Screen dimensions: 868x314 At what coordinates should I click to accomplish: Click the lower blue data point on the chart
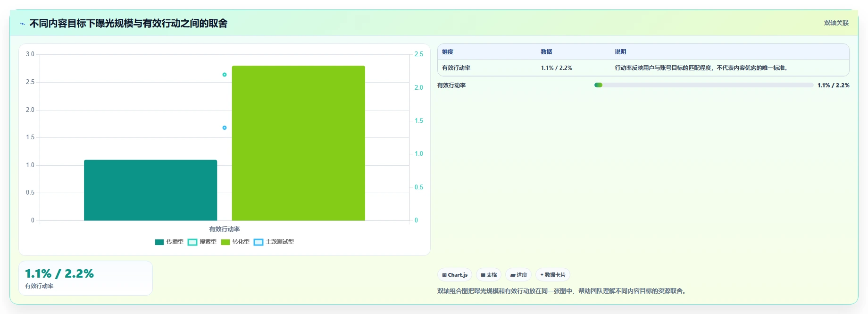point(225,128)
